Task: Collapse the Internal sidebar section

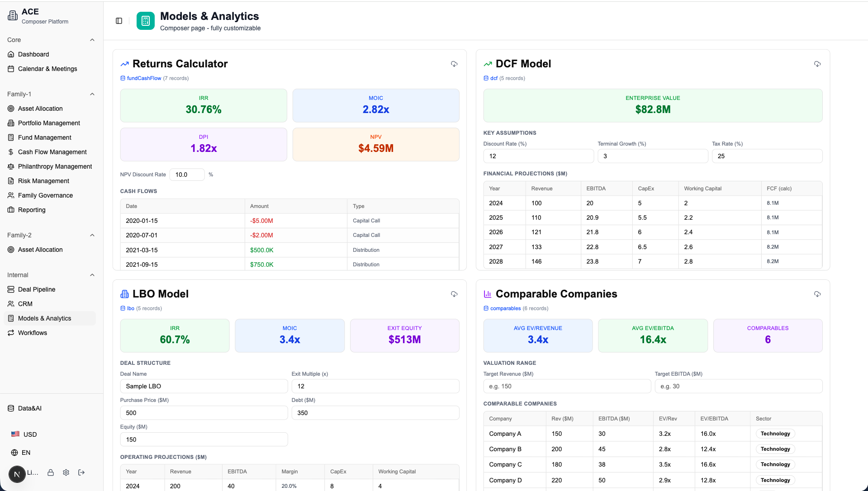Action: 92,275
